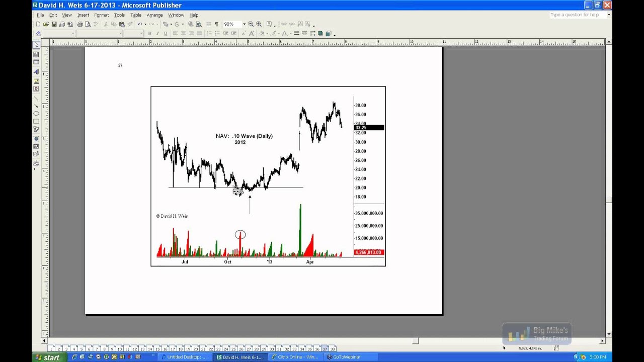Switch to Untitled Desktop taskbar item
The height and width of the screenshot is (362, 644).
tap(184, 357)
